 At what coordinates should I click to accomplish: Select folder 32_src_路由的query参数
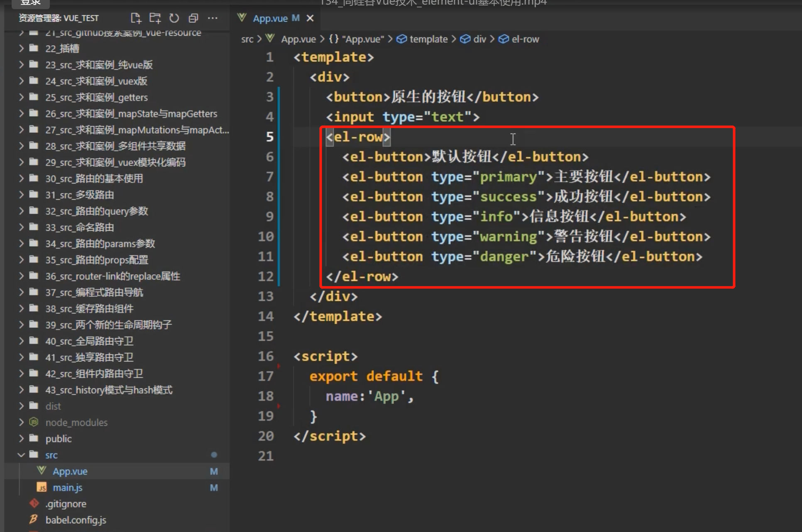tap(117, 211)
